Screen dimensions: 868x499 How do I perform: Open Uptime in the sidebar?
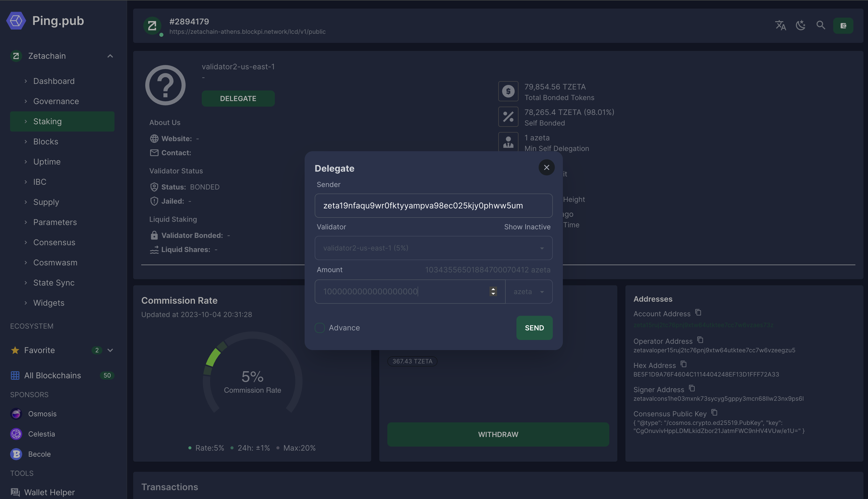coord(47,162)
